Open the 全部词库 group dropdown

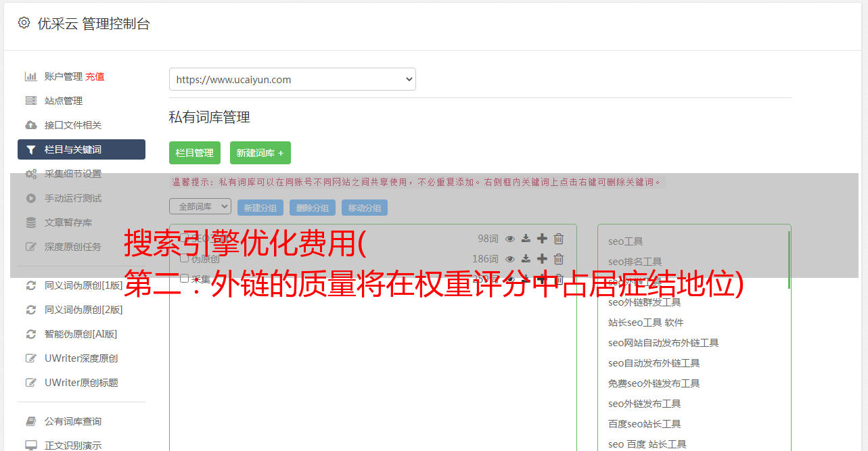[x=200, y=206]
